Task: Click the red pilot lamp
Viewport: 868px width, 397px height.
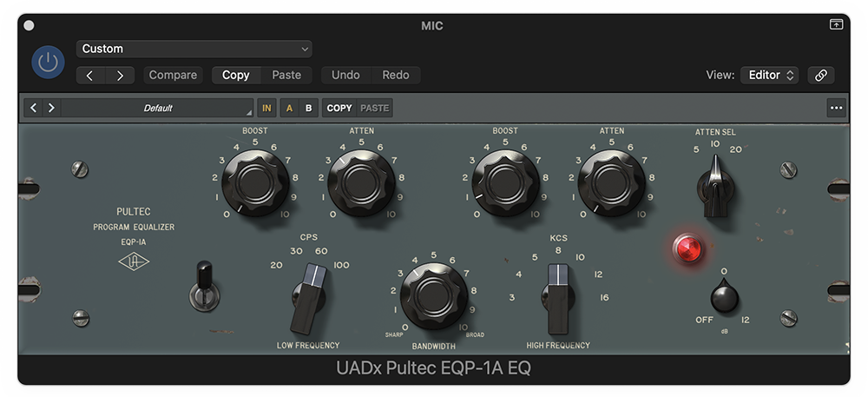Action: click(688, 248)
